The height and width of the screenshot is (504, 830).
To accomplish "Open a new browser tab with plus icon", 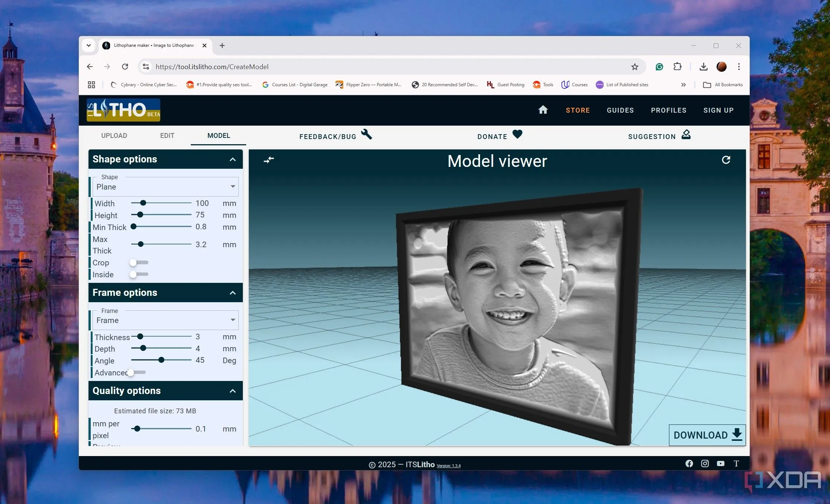I will tap(222, 45).
